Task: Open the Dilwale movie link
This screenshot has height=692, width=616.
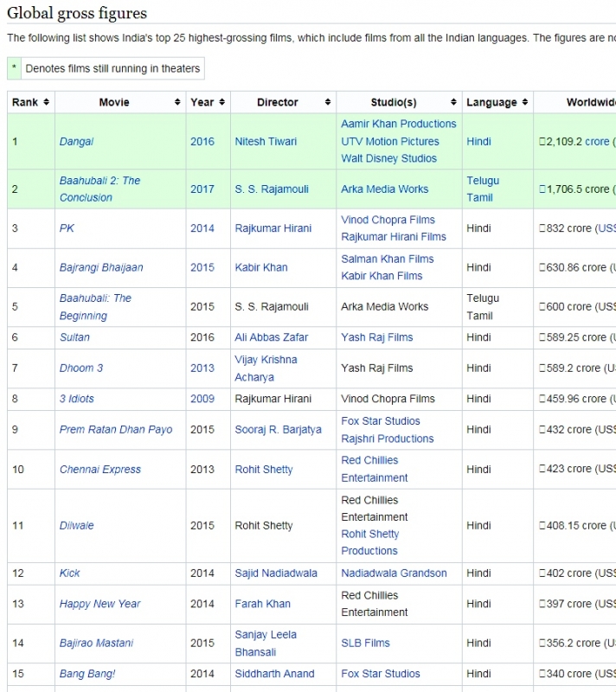Action: click(76, 525)
